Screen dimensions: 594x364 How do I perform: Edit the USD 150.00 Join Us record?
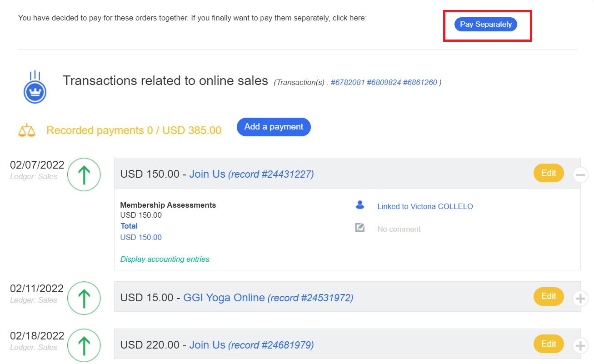(x=549, y=173)
